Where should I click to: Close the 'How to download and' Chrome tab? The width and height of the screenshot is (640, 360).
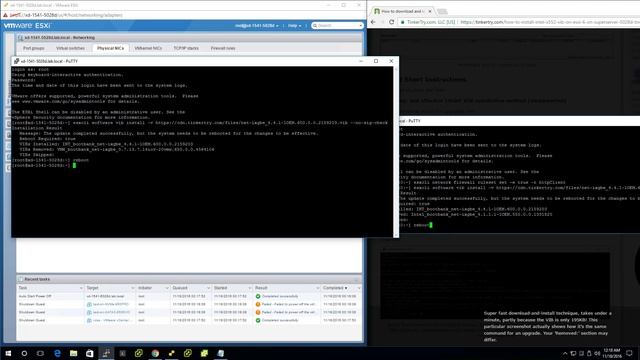[430, 11]
